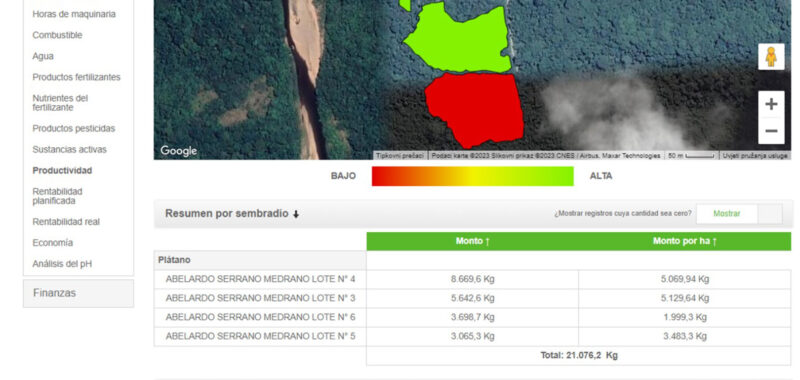Open Análisis del pH report
Viewport: 800px width, 380px height.
[x=62, y=264]
